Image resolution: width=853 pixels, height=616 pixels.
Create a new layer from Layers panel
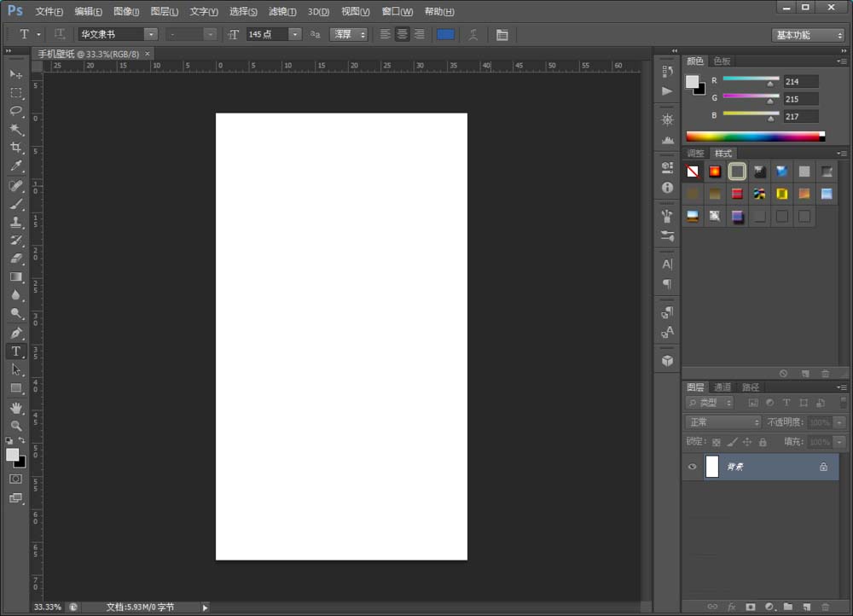pos(806,607)
